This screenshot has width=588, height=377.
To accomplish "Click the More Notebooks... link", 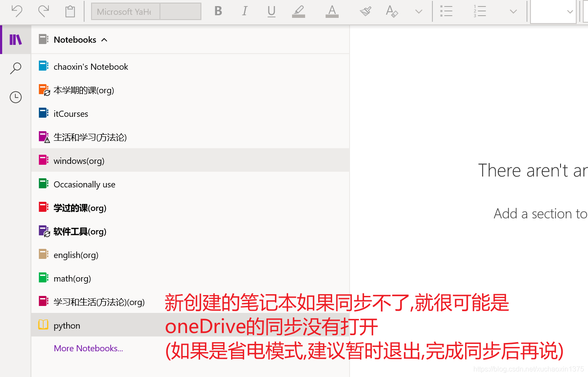I will (x=88, y=348).
